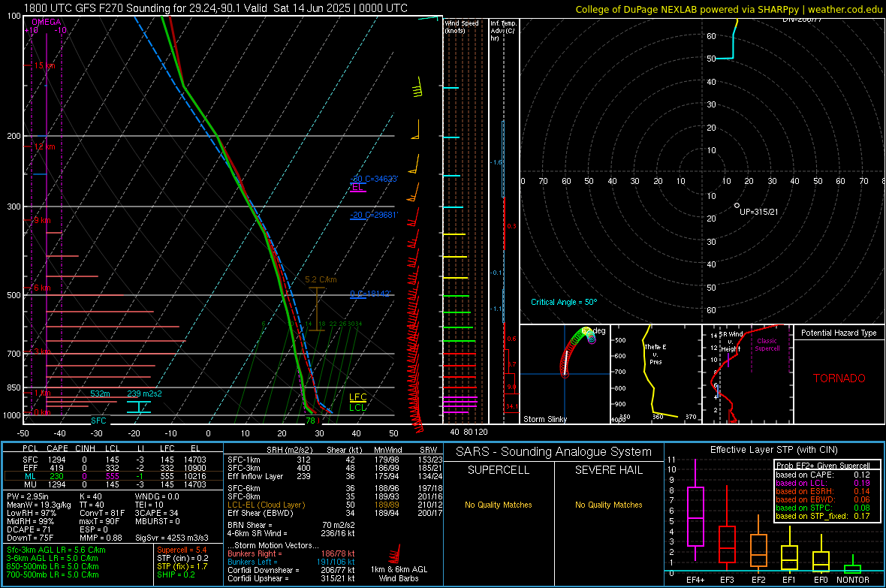The width and height of the screenshot is (886, 588).
Task: Click the 'STP (fix) = 1.7' value
Action: (182, 566)
